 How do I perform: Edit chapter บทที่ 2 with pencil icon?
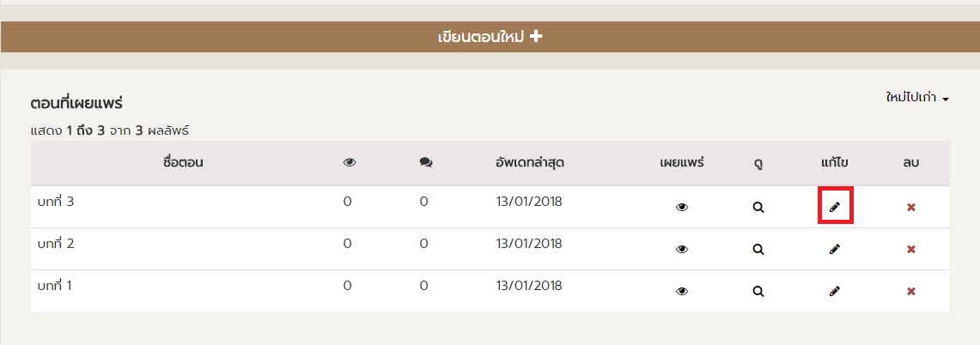point(834,249)
